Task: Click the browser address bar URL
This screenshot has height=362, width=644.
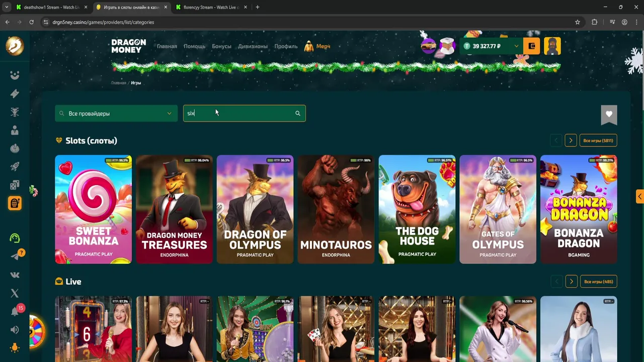Action: click(x=103, y=22)
